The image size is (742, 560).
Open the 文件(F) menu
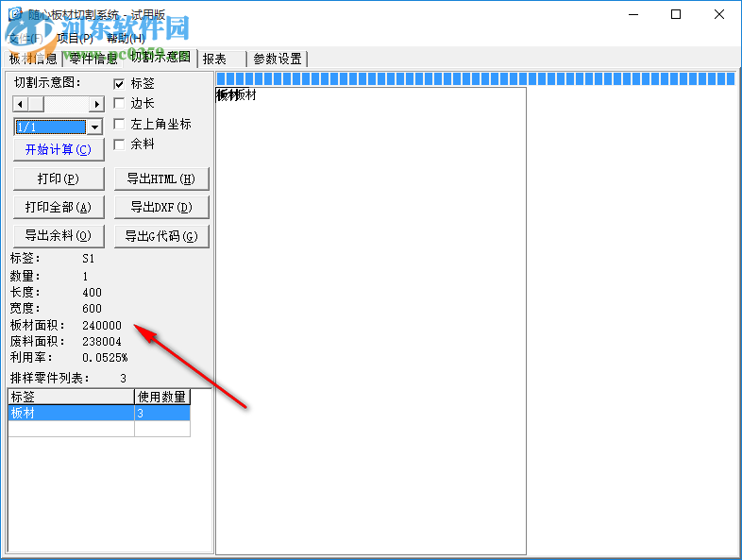pos(25,39)
